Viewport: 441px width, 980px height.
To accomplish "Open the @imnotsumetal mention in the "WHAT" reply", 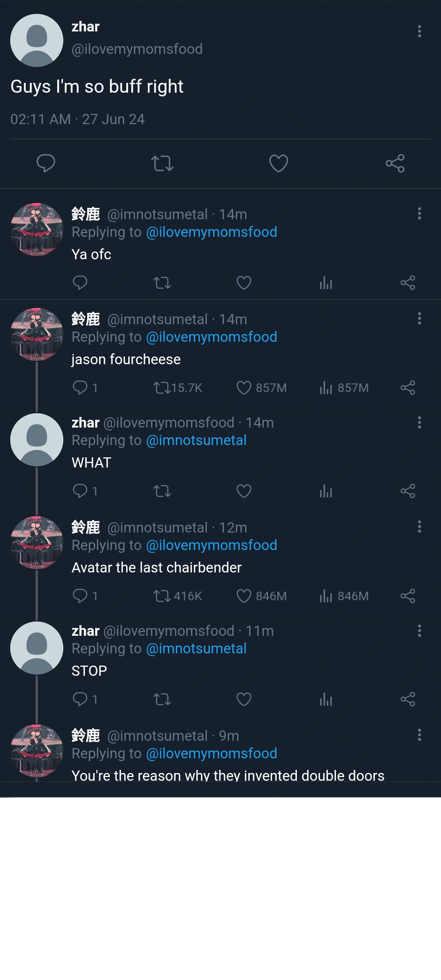I will tap(196, 440).
